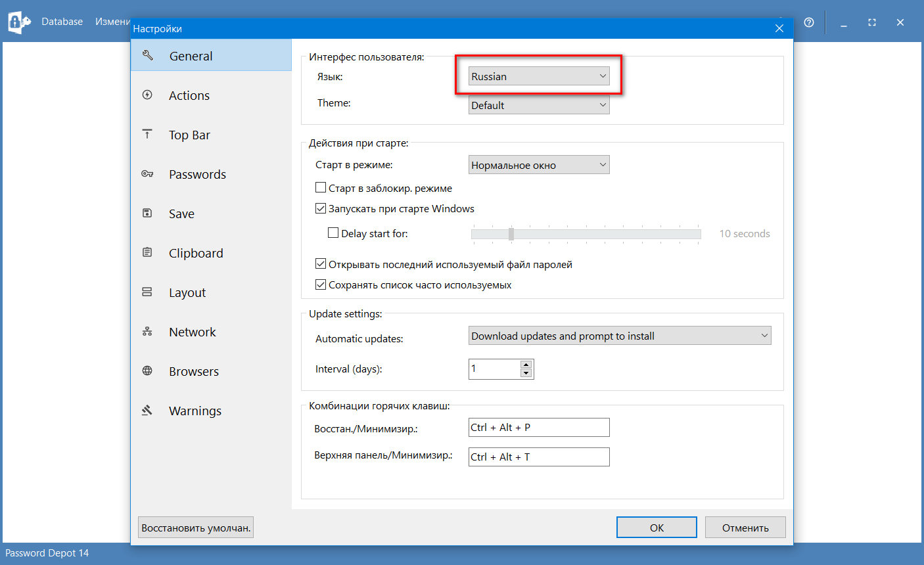Click the Ctrl + Alt + P hotkey field
The height and width of the screenshot is (565, 924).
pyautogui.click(x=538, y=427)
